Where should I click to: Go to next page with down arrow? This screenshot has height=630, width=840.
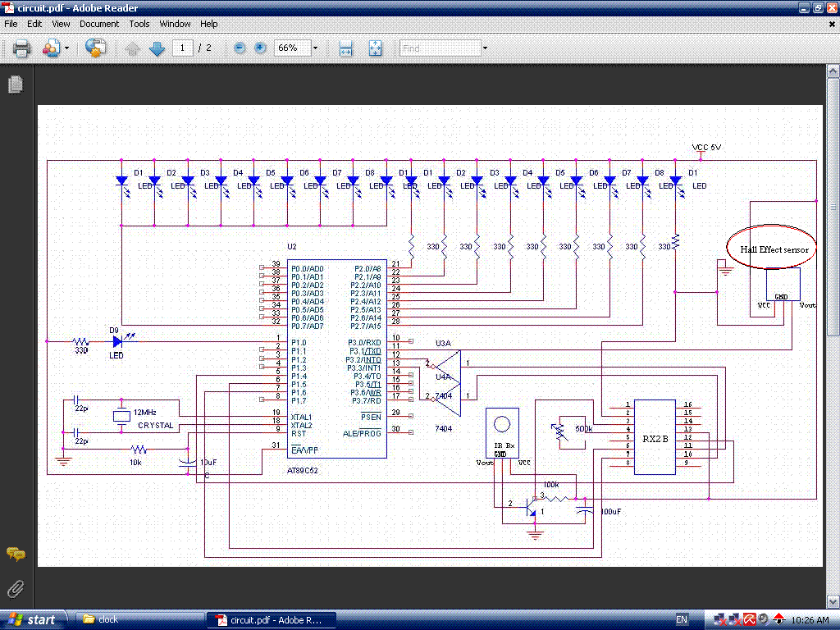coord(157,48)
